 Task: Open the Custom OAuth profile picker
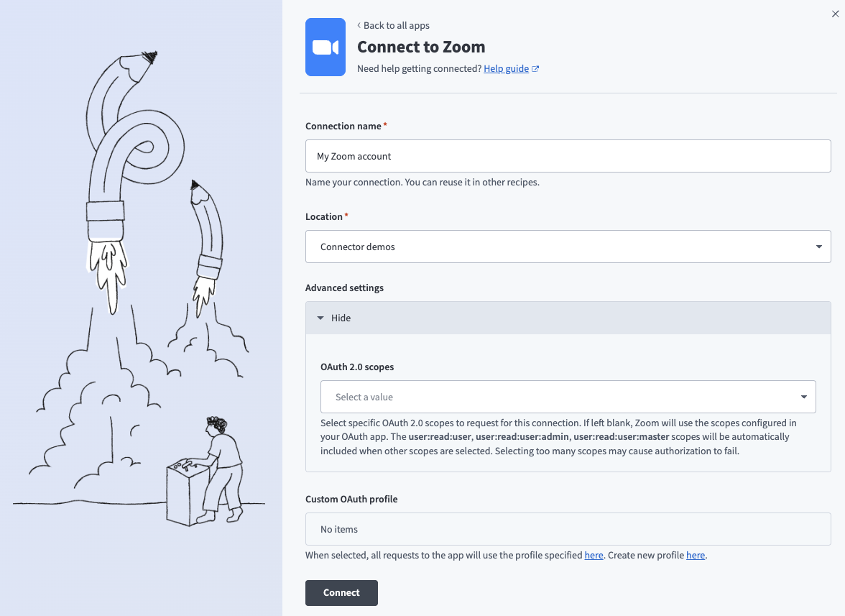click(568, 528)
